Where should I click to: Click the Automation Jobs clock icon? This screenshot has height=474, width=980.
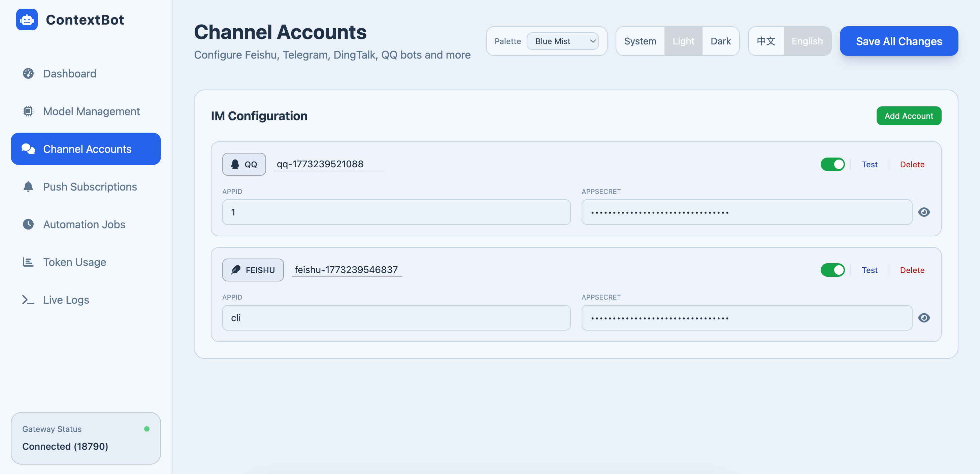(28, 224)
